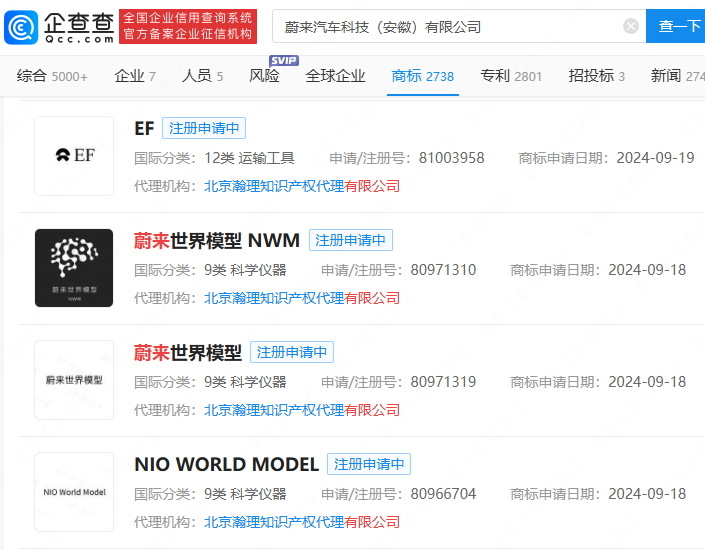Viewport: 705px width, 550px height.
Task: Open the NIO World Model logo thumbnail
Action: [x=74, y=492]
